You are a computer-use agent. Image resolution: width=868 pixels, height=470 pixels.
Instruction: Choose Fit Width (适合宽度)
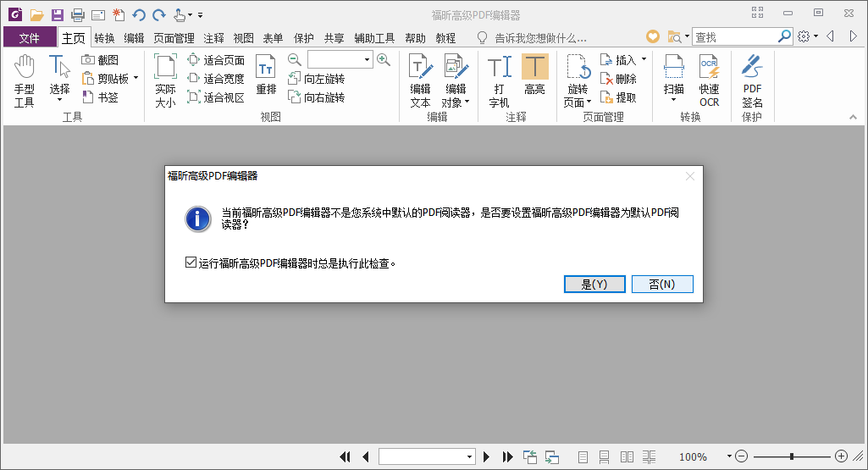pos(216,79)
